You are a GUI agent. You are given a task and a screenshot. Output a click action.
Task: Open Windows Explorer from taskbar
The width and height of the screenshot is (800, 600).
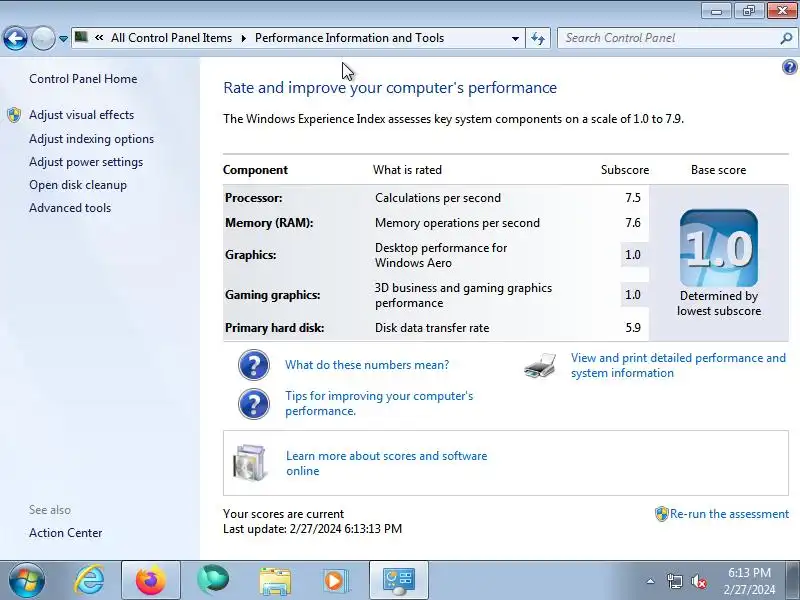tap(275, 581)
